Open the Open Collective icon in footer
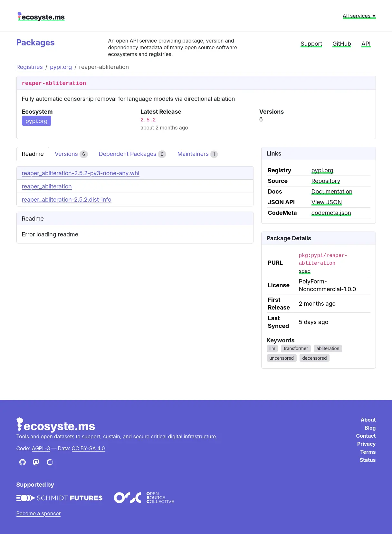The image size is (392, 534). (x=50, y=462)
